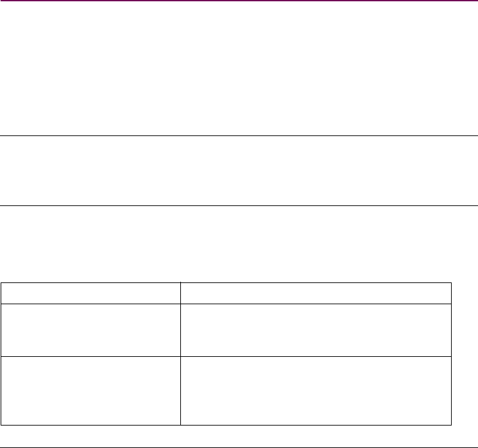
Task: Click the bottom row's right table cell
Action: [316, 390]
